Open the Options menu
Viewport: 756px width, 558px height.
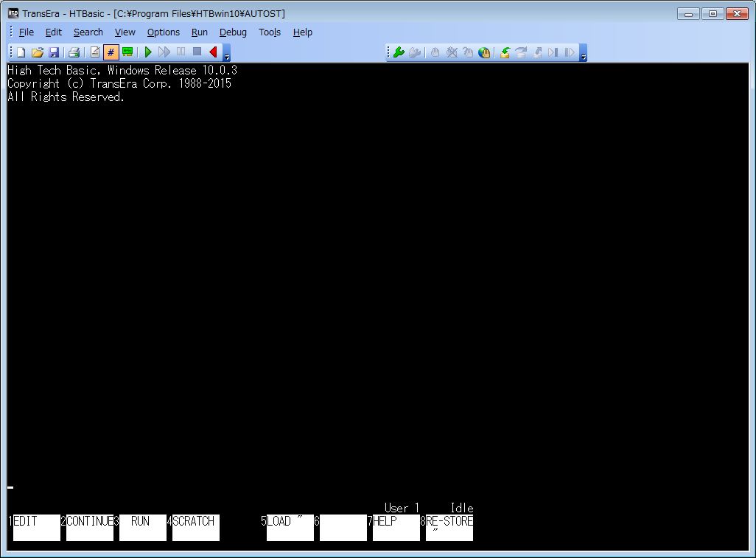pyautogui.click(x=164, y=32)
